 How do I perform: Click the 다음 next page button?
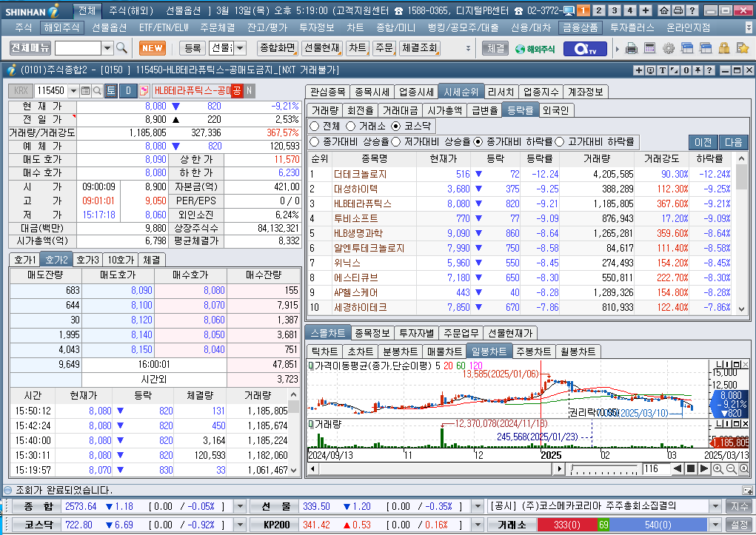pyautogui.click(x=733, y=141)
